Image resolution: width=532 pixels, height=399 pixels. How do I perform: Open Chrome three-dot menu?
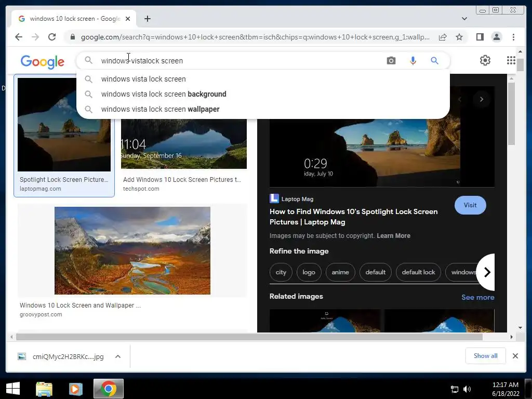pyautogui.click(x=513, y=37)
